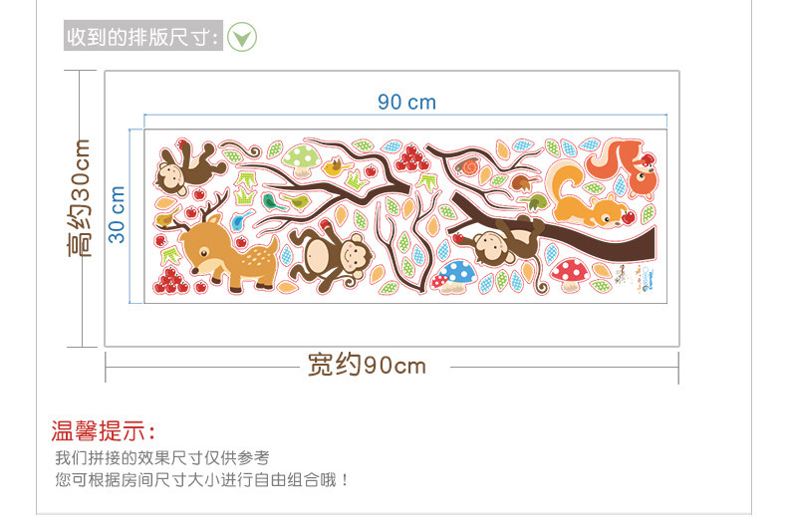Select the blue 90 cm width label
Screen dimensions: 787x532
(406, 102)
